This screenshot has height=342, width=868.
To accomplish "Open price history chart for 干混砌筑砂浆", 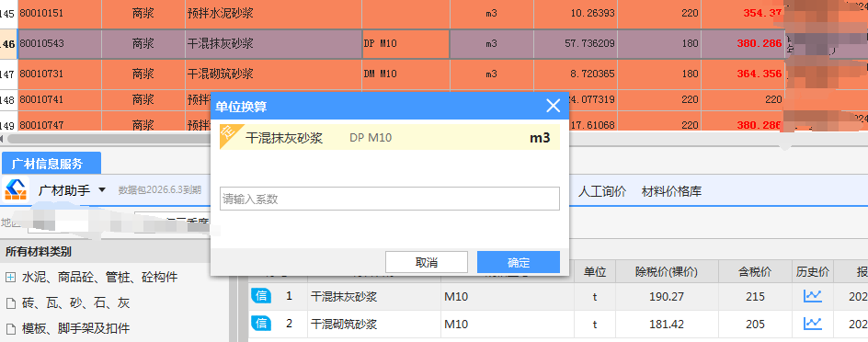I will click(x=812, y=323).
